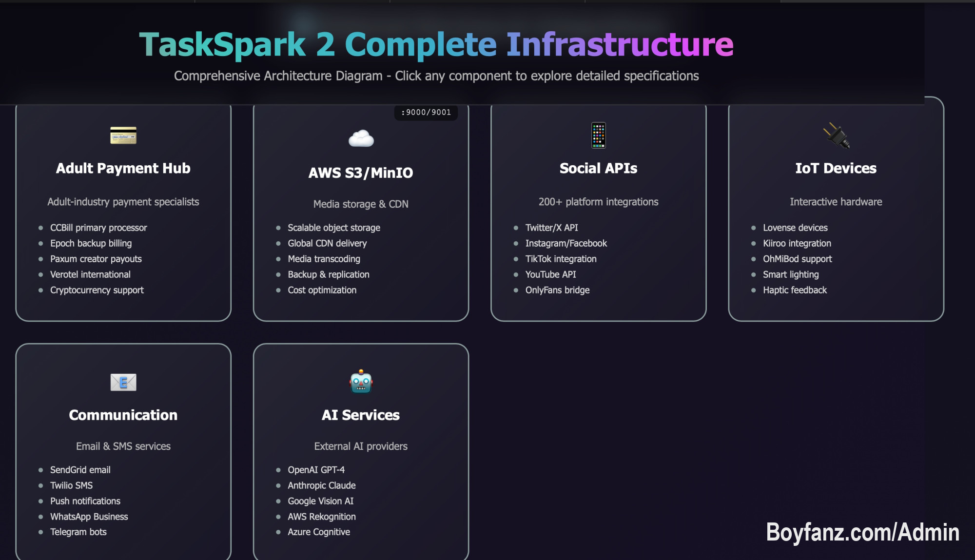Screen dimensions: 975x560
Task: Click the TikTok integration list item
Action: pyautogui.click(x=561, y=259)
